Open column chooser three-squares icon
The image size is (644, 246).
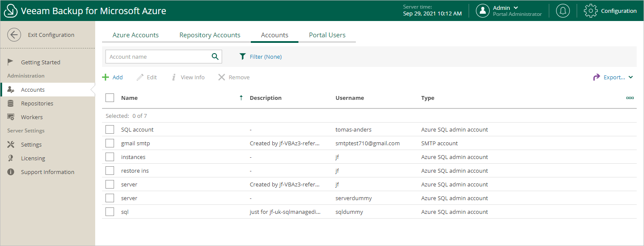630,98
